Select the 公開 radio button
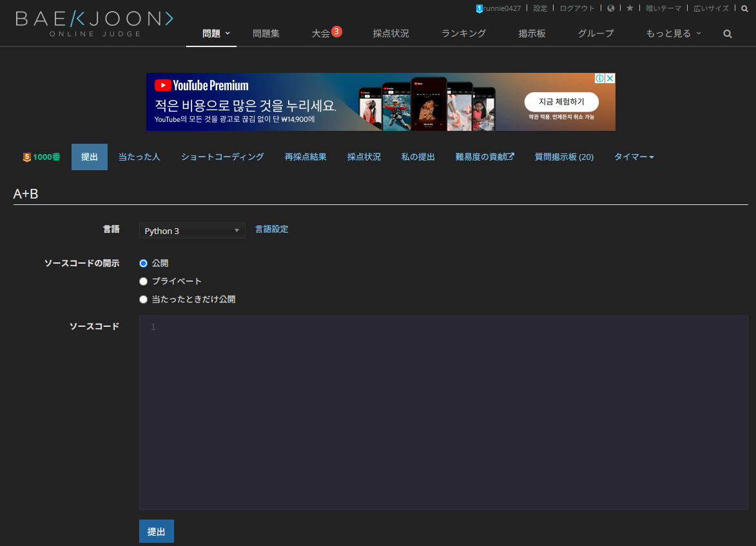 (143, 263)
